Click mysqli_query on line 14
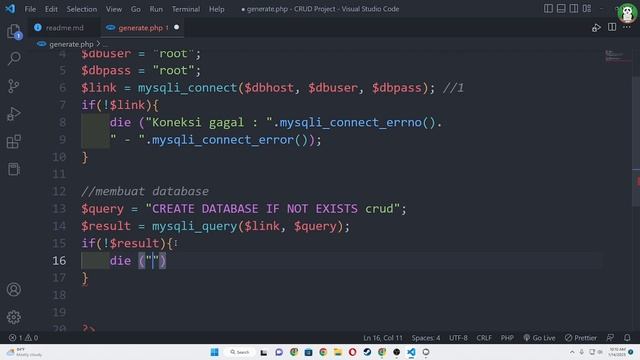The image size is (640, 360). click(194, 226)
